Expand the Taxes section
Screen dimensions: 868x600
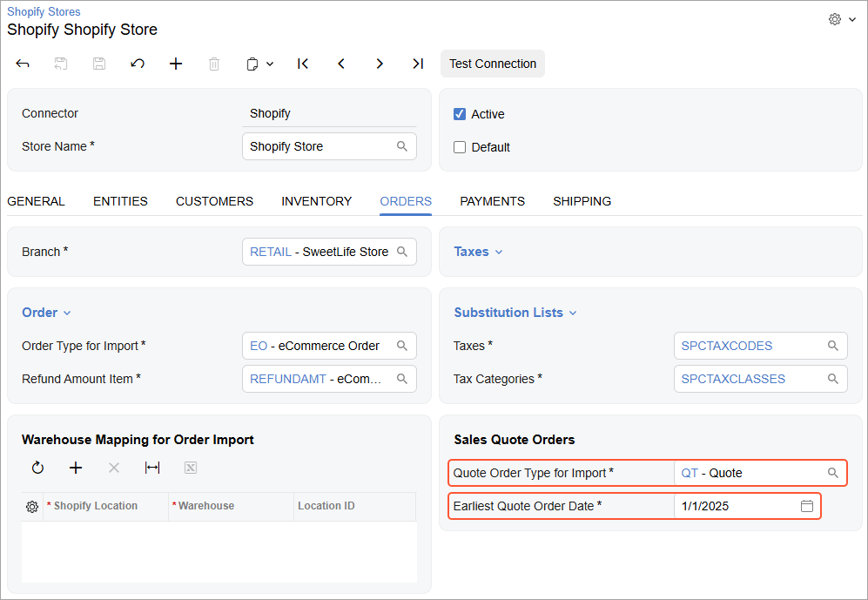coord(478,252)
